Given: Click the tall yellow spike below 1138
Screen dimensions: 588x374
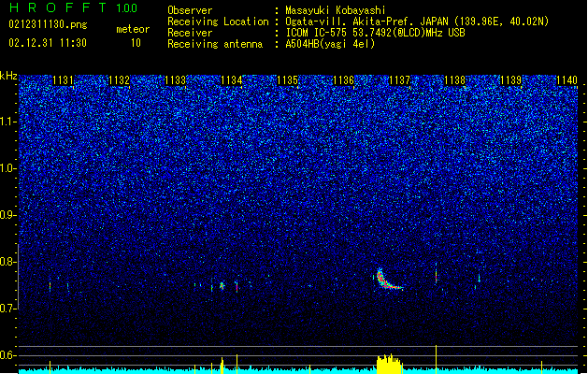Looking at the screenshot, I should click(x=436, y=359).
